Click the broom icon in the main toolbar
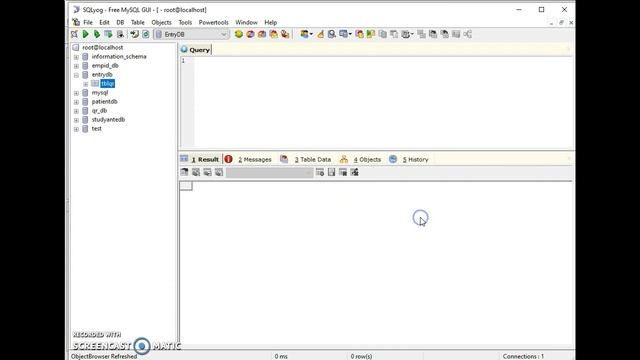The width and height of the screenshot is (640, 360). pyautogui.click(x=321, y=34)
